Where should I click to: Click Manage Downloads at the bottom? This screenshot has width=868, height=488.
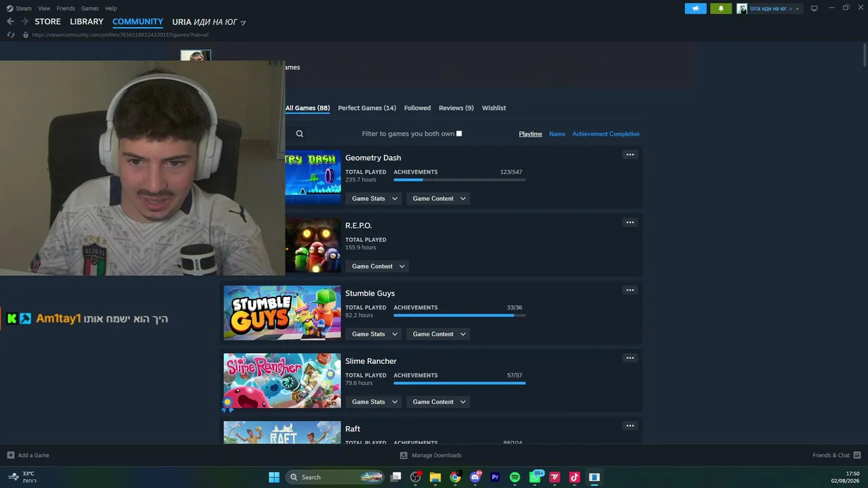pyautogui.click(x=431, y=455)
